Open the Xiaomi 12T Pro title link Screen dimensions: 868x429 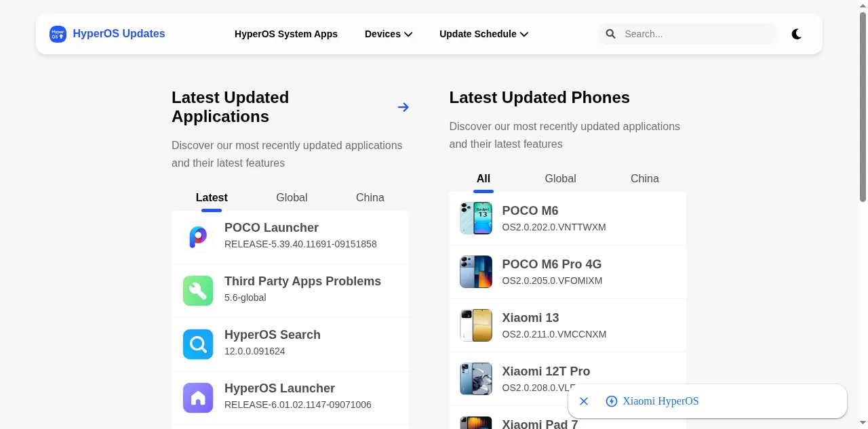click(546, 371)
